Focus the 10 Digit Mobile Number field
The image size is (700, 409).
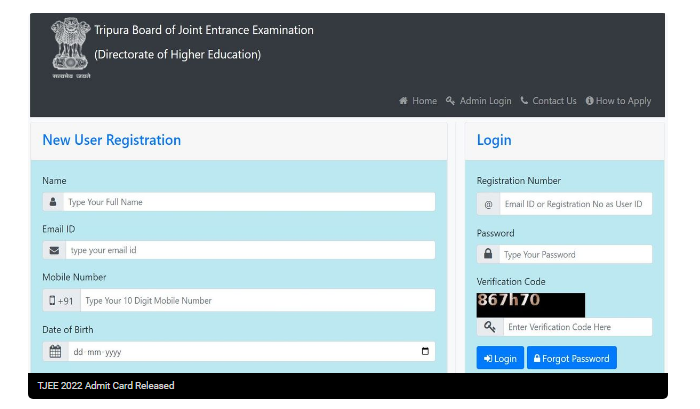point(258,300)
